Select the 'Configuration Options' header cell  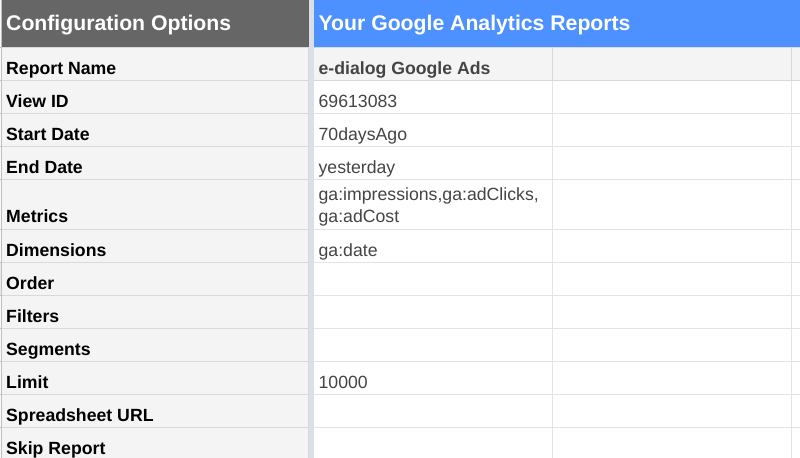click(x=155, y=23)
